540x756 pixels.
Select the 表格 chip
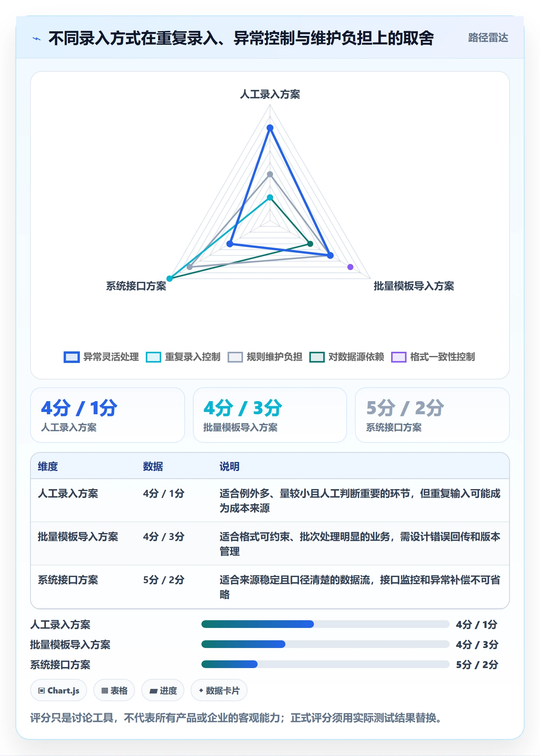pyautogui.click(x=114, y=690)
